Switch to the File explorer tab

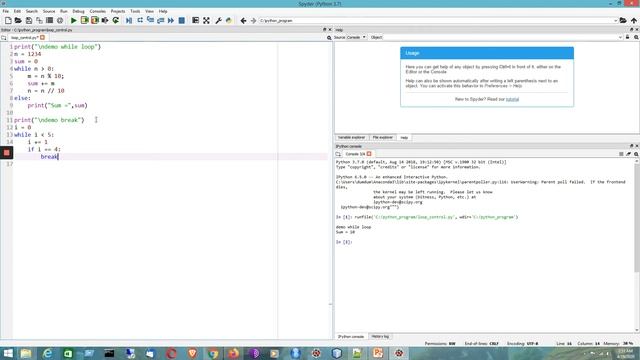pos(382,138)
